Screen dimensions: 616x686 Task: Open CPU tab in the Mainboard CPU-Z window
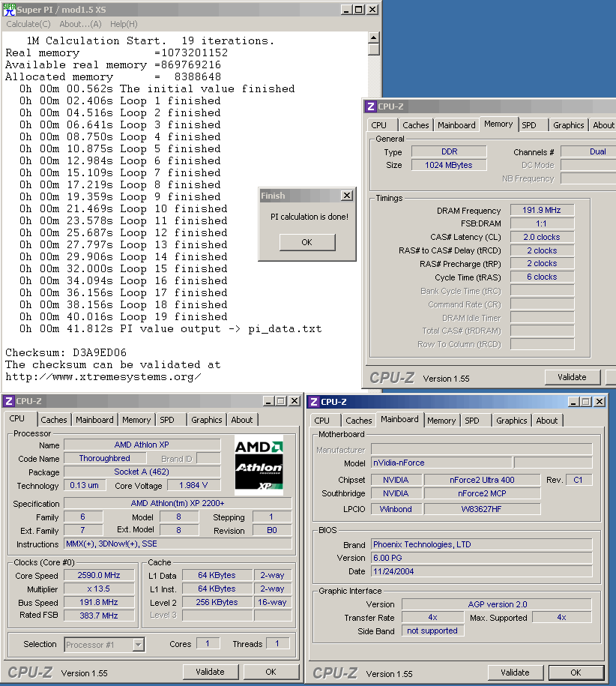click(321, 421)
